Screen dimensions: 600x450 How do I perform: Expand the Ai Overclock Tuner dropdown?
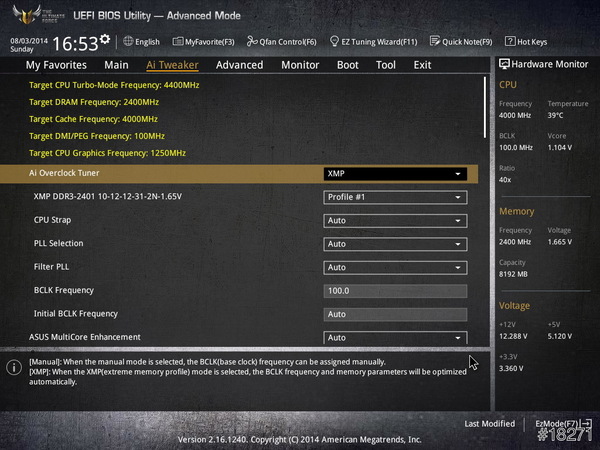(395, 173)
